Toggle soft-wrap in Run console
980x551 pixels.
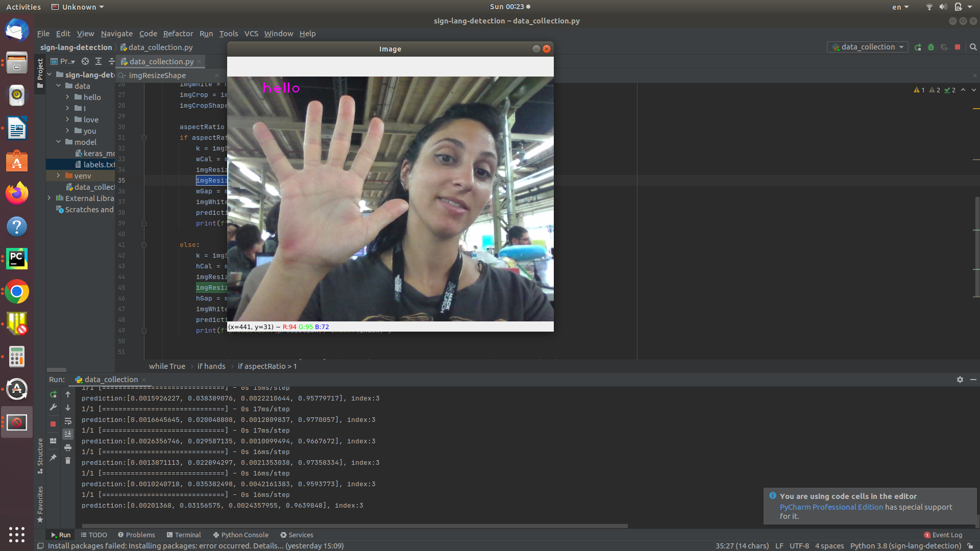[68, 421]
